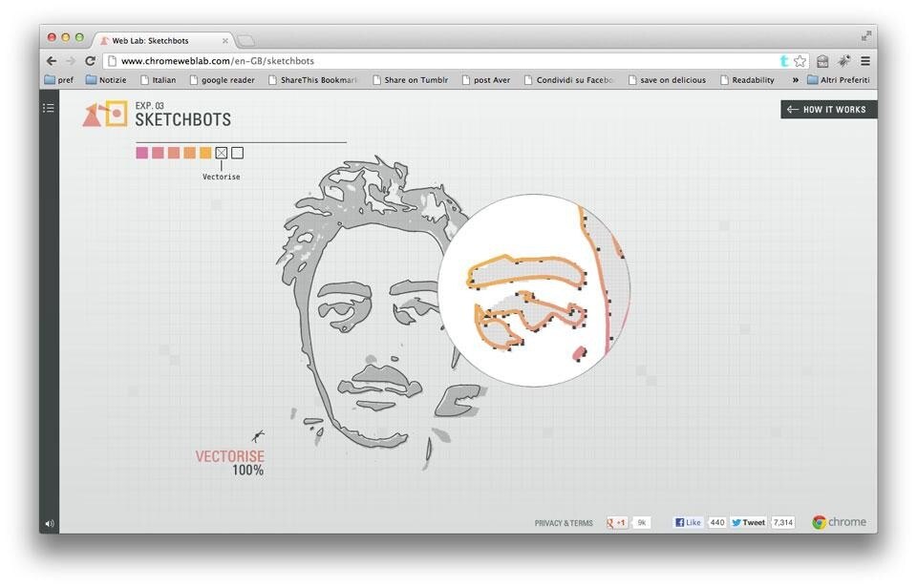Open the Privacy & Terms link
Image resolution: width=917 pixels, height=588 pixels.
(x=564, y=523)
